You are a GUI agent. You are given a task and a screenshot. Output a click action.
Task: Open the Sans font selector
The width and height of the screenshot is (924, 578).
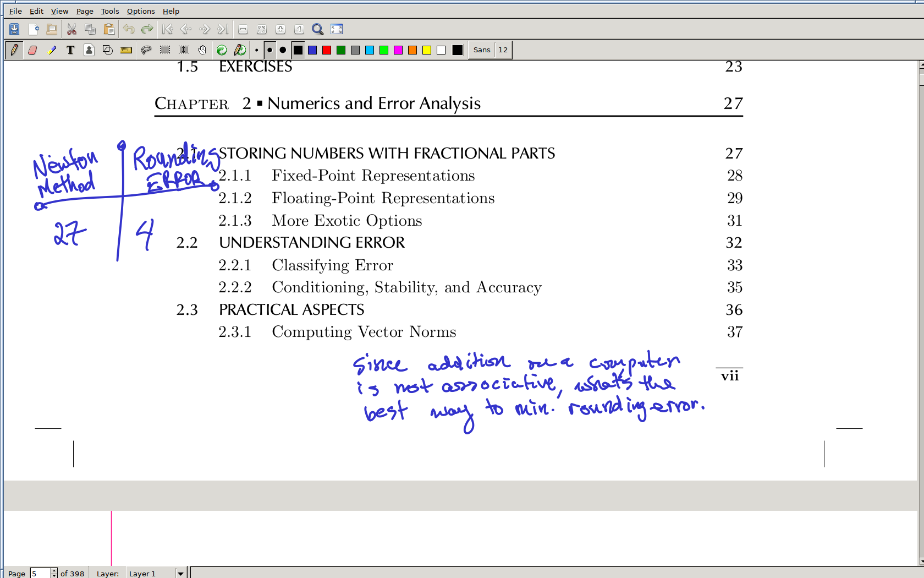click(482, 50)
